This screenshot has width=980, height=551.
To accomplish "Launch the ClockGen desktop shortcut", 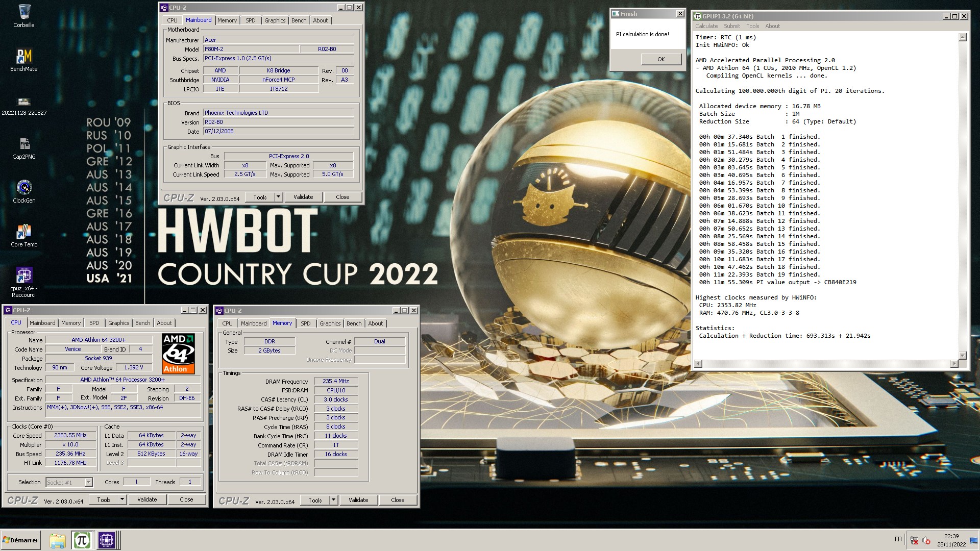I will (x=24, y=192).
